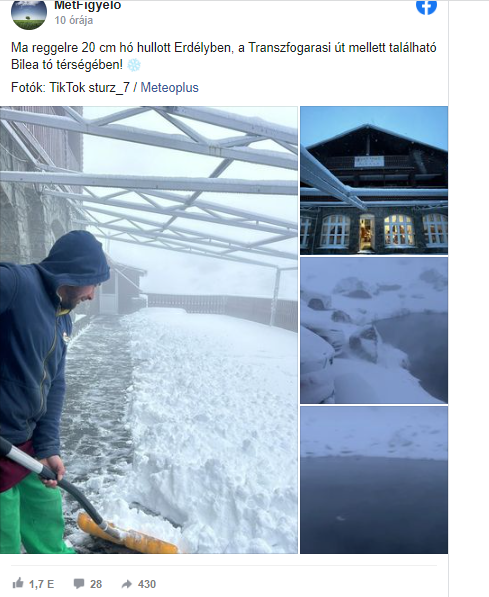The height and width of the screenshot is (597, 489).
Task: Open MetFigyelő profile picture
Action: pyautogui.click(x=29, y=13)
